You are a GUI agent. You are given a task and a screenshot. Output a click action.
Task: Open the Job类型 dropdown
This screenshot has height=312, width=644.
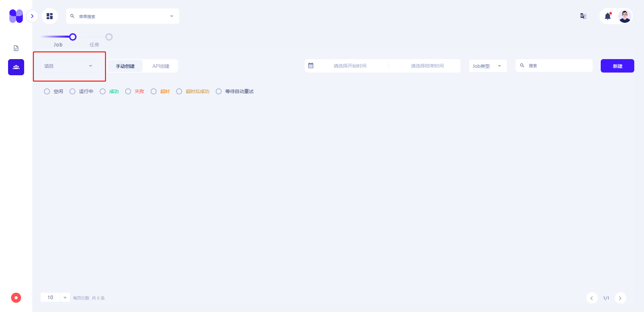[x=487, y=66]
